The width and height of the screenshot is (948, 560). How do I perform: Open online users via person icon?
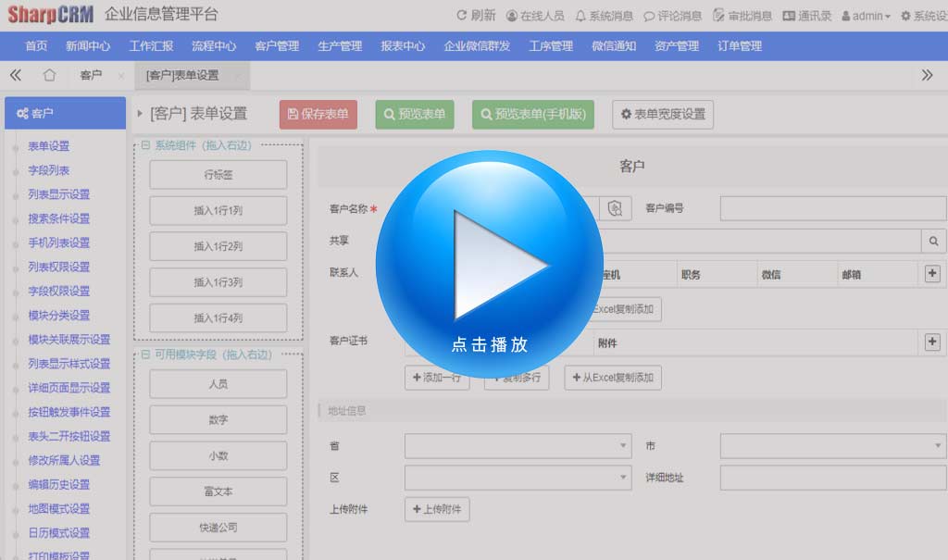pos(512,16)
